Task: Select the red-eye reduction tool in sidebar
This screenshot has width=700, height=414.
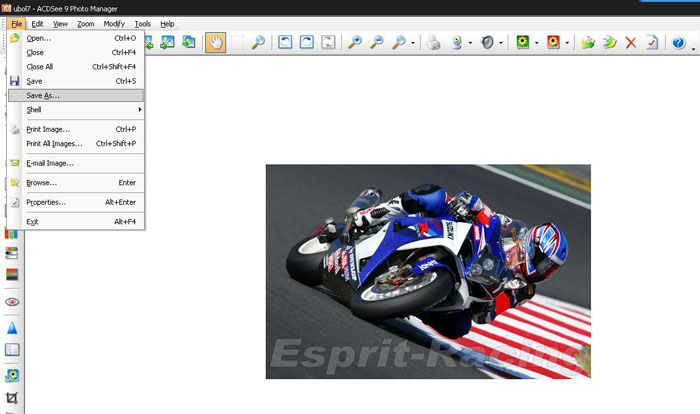Action: click(x=13, y=301)
